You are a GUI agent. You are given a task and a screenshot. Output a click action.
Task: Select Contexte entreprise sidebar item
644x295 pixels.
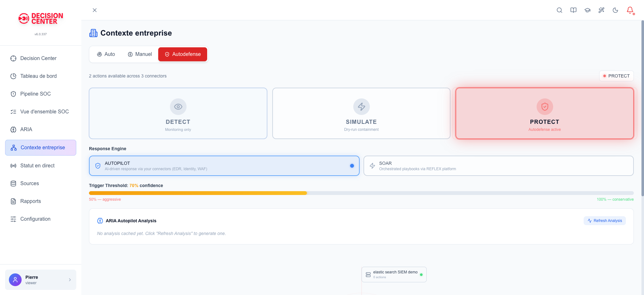pos(41,148)
